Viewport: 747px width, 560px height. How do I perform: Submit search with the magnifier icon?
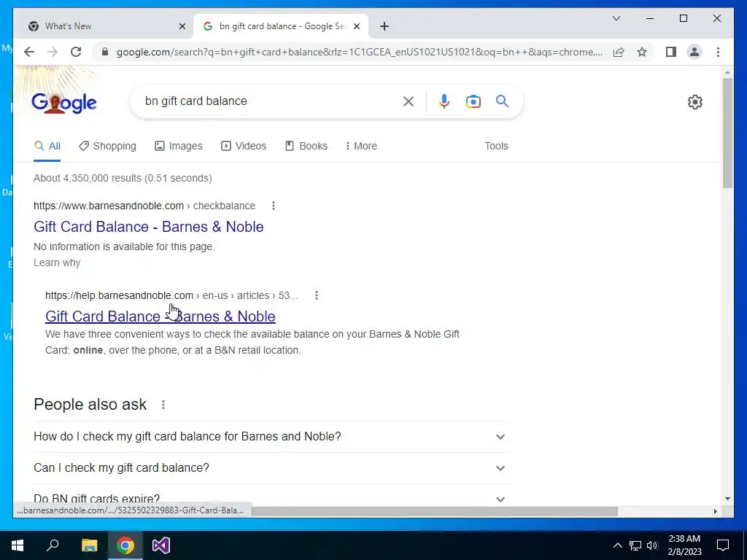pyautogui.click(x=502, y=101)
